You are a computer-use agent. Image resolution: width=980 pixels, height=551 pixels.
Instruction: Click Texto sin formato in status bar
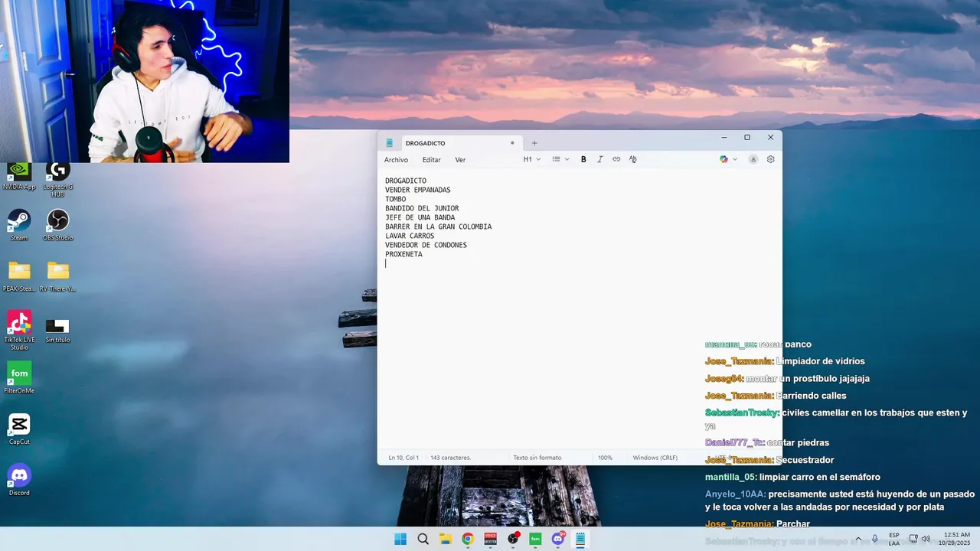(x=537, y=458)
